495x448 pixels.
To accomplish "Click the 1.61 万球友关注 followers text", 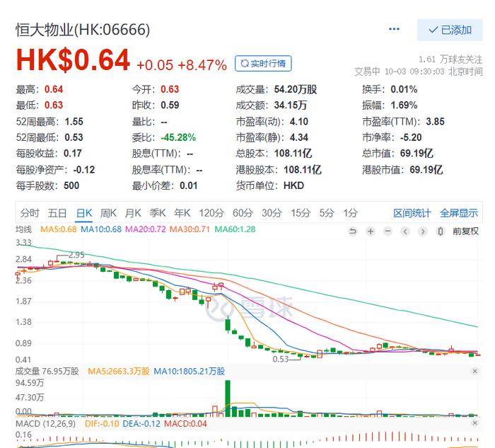I will (450, 59).
